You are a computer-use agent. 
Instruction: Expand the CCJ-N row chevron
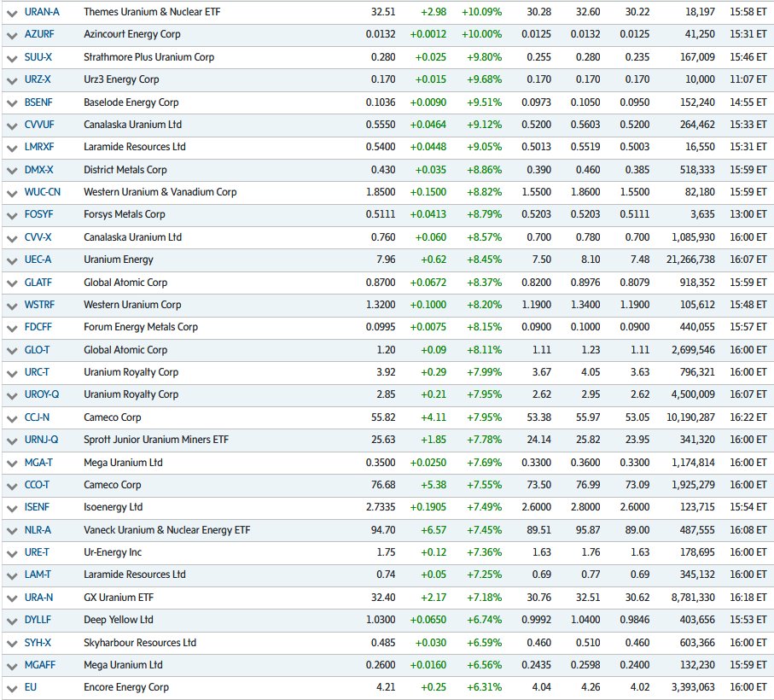[x=12, y=418]
